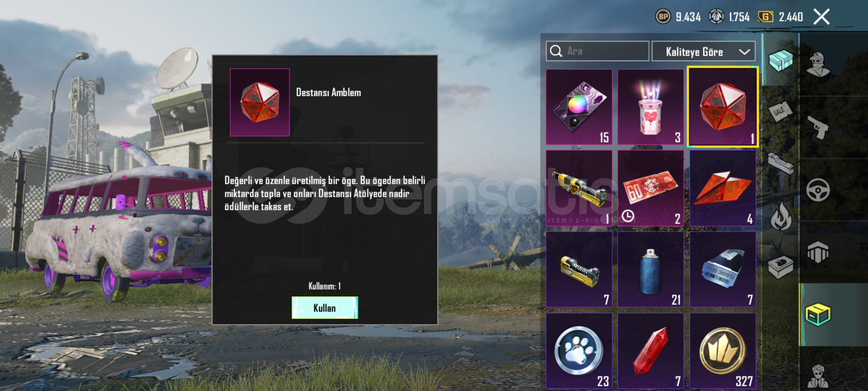Click into the Ara search field
Viewport: 868px width, 391px height.
point(597,51)
